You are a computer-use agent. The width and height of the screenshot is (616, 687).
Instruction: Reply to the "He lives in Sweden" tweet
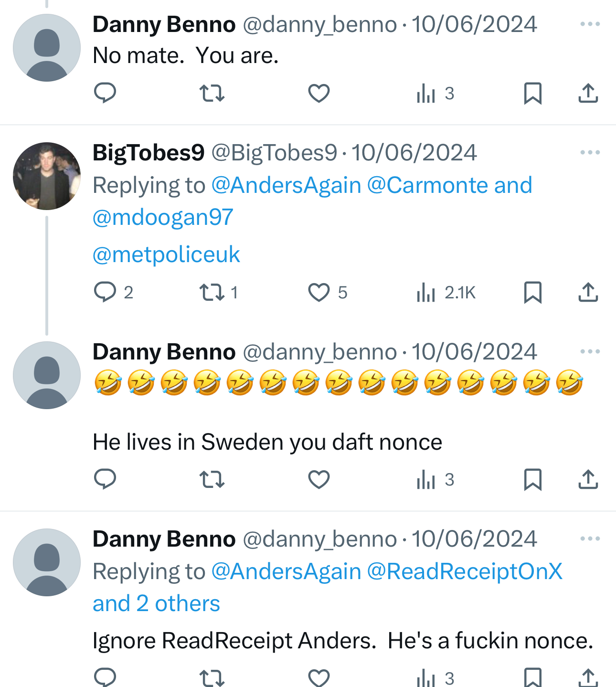click(x=105, y=479)
